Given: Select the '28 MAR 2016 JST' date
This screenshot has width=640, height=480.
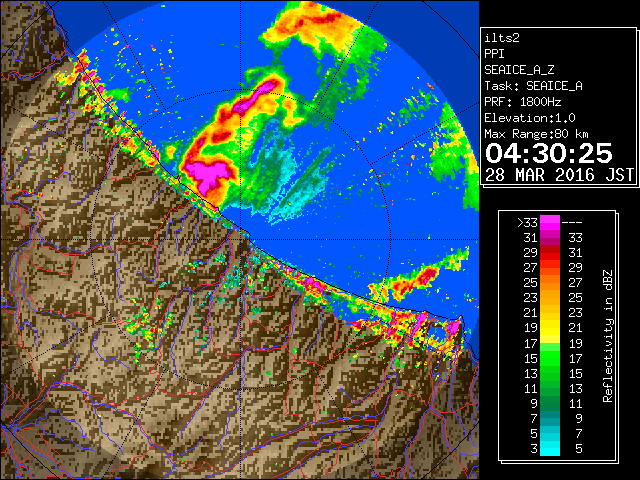Looking at the screenshot, I should click(x=559, y=175).
